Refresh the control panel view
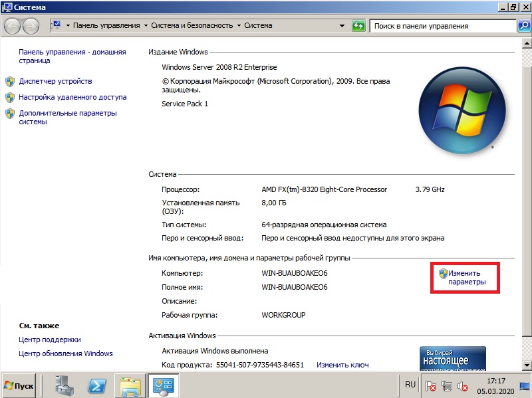 358,25
